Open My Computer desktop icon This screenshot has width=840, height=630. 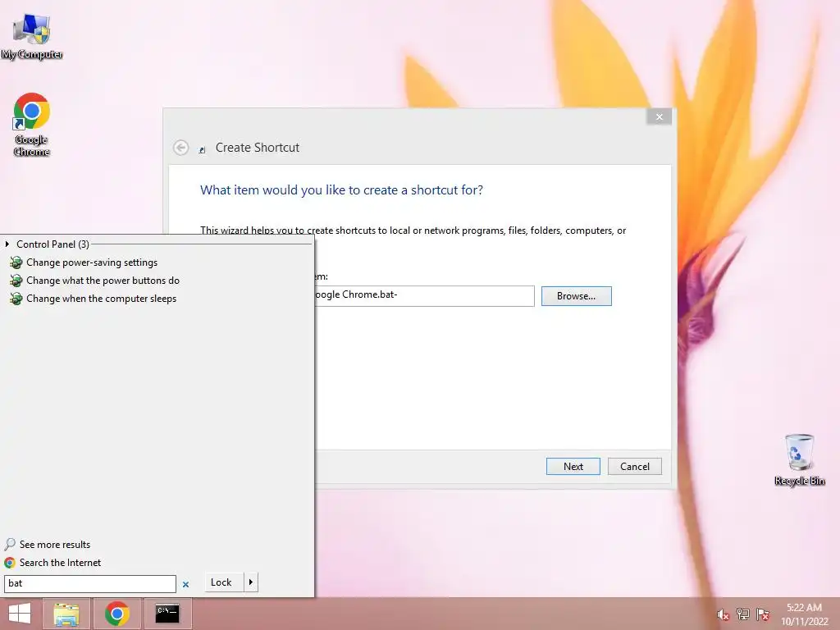pos(32,36)
